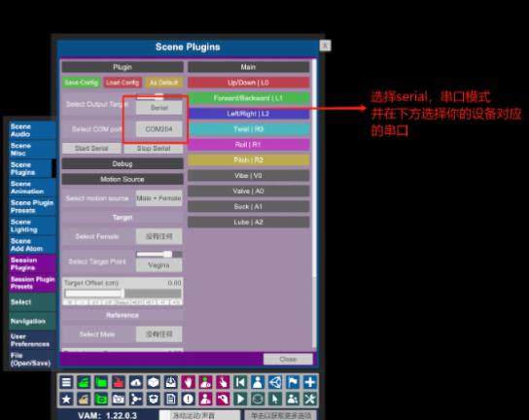Image resolution: width=529 pixels, height=420 pixels.
Task: Click the connected-nodes share icon
Action: 136,399
